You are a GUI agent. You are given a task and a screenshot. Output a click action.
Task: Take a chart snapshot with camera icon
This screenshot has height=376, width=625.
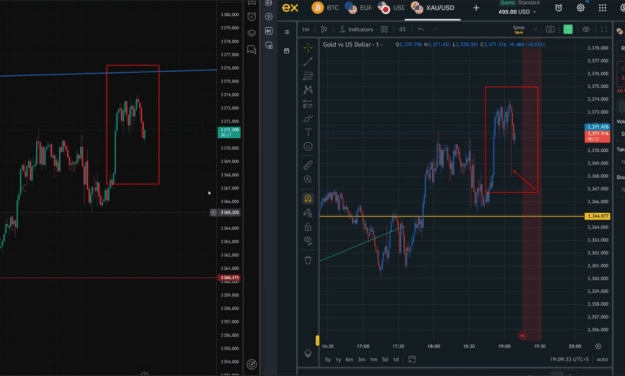point(550,30)
